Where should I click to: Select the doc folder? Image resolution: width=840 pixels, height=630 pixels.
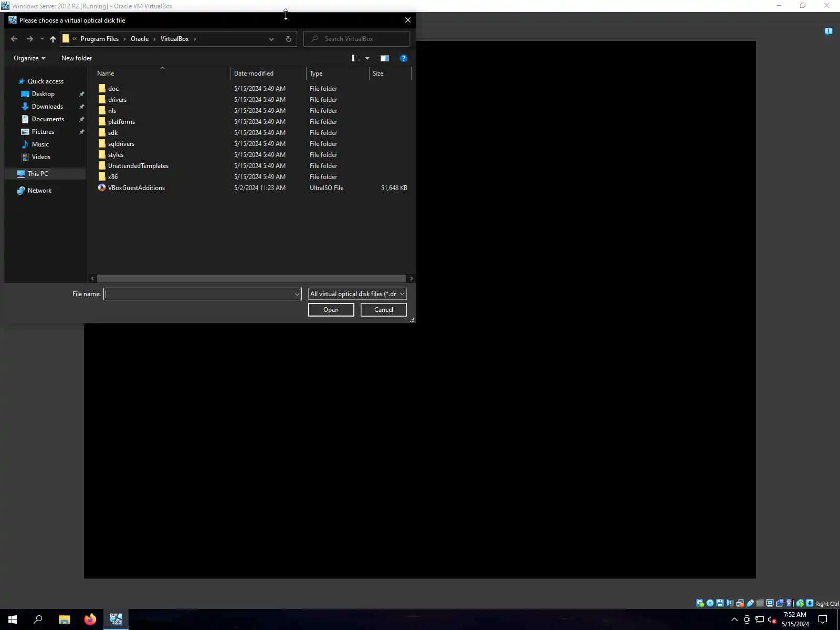coord(113,89)
